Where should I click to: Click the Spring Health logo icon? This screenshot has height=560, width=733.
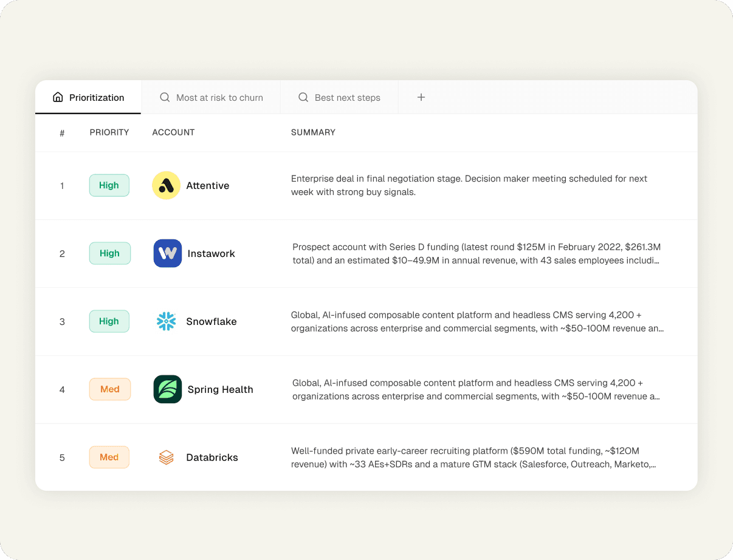coord(168,389)
